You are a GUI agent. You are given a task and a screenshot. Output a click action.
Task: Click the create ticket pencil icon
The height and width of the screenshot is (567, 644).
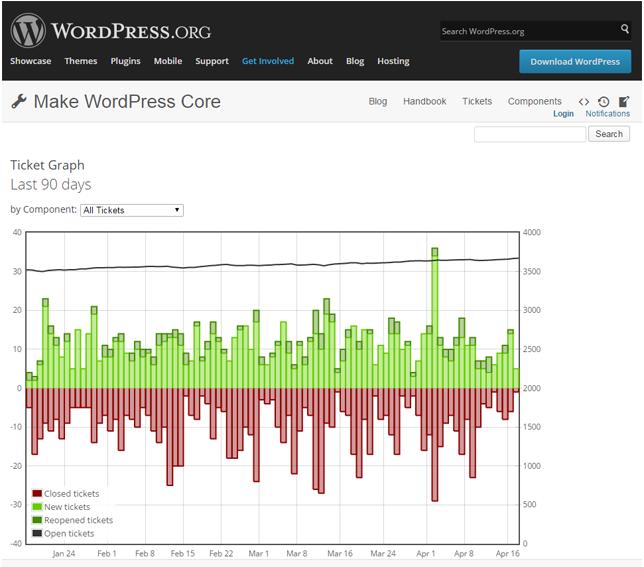tap(624, 101)
